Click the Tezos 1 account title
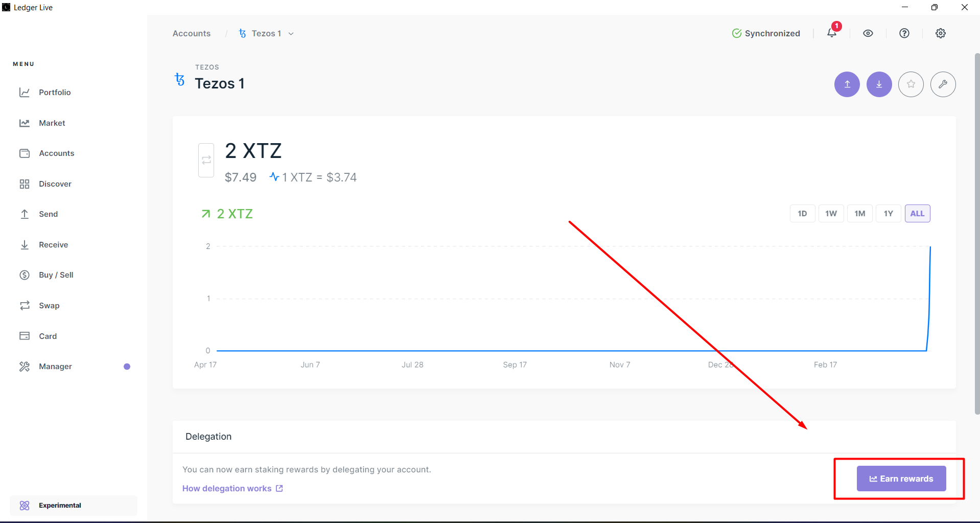 [x=220, y=83]
